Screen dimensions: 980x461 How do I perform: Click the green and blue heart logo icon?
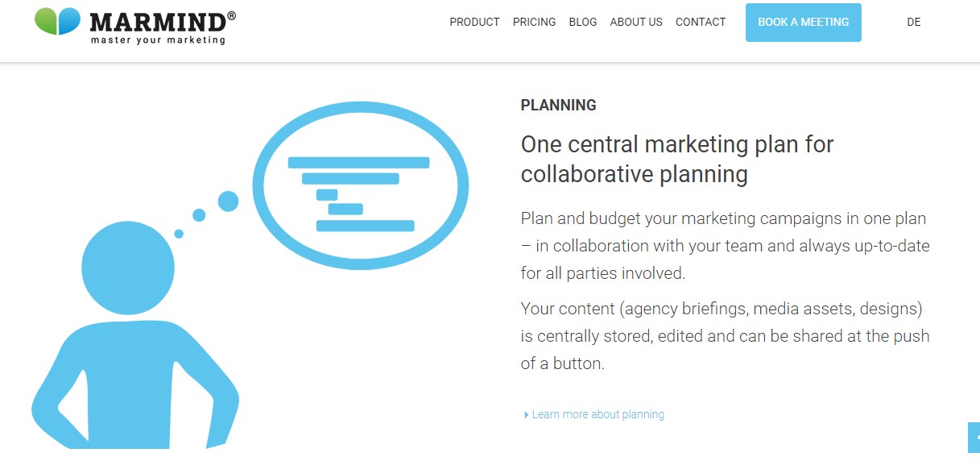58,22
